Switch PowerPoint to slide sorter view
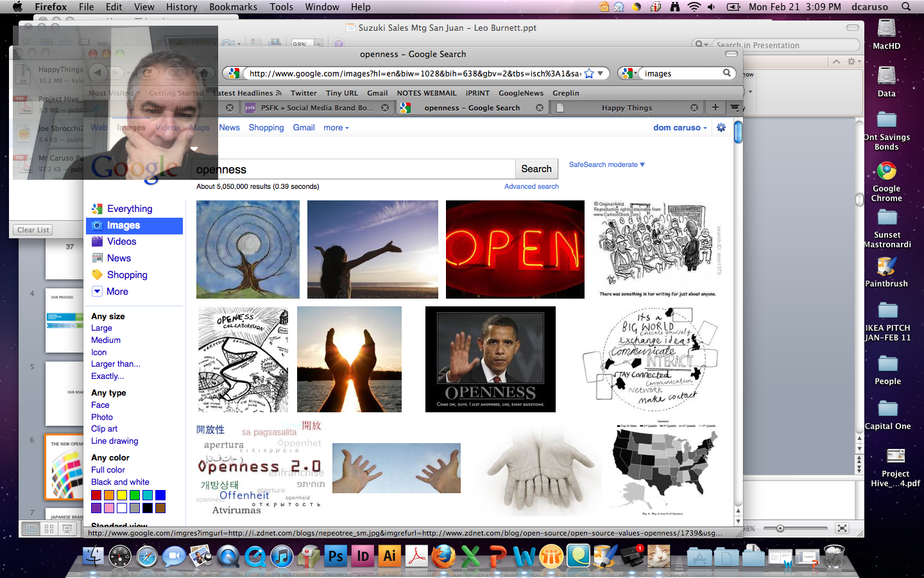The height and width of the screenshot is (578, 924). pyautogui.click(x=49, y=529)
